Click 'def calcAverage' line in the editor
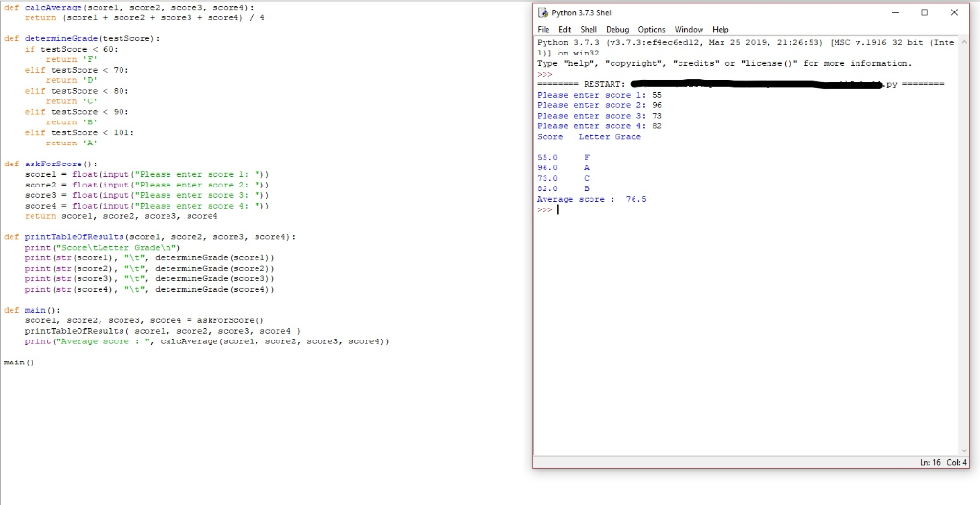The image size is (980, 505). click(x=129, y=8)
